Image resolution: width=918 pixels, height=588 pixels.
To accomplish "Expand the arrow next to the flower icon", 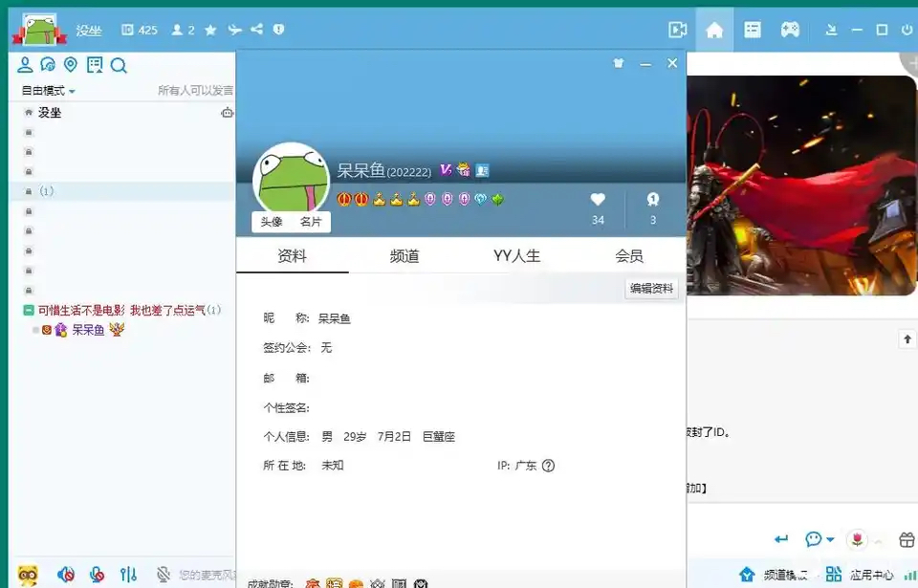I will pos(878,541).
